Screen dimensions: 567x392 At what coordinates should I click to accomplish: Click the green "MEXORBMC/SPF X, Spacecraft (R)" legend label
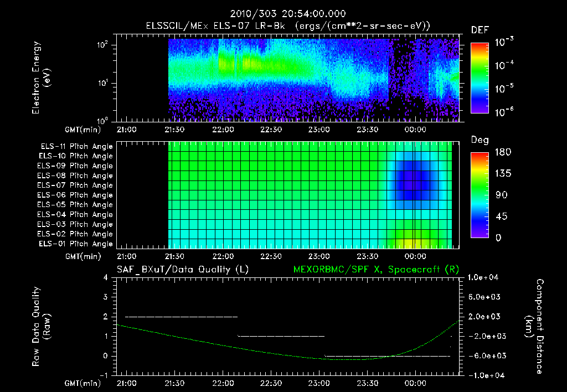click(376, 270)
